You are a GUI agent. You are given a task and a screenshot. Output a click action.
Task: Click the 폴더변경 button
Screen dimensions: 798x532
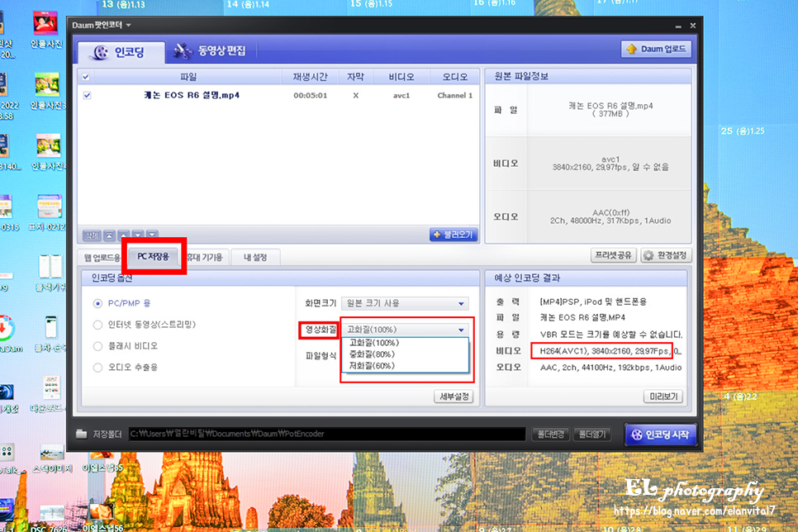click(551, 435)
